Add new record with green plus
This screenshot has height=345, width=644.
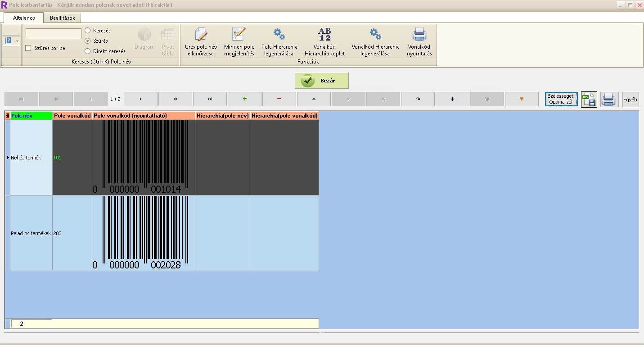point(244,99)
